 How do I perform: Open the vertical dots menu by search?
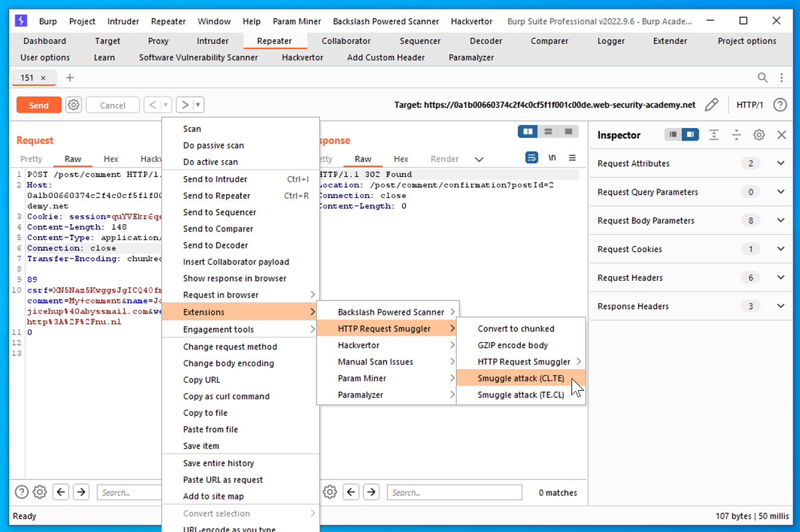[x=782, y=78]
